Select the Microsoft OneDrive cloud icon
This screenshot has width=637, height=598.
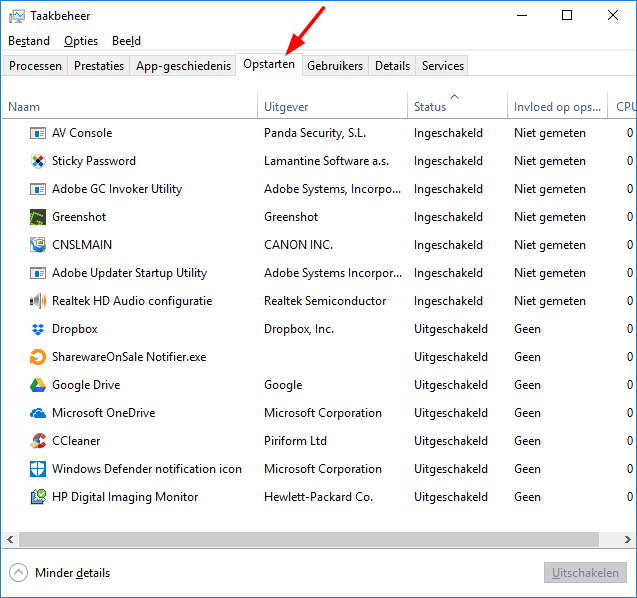38,413
